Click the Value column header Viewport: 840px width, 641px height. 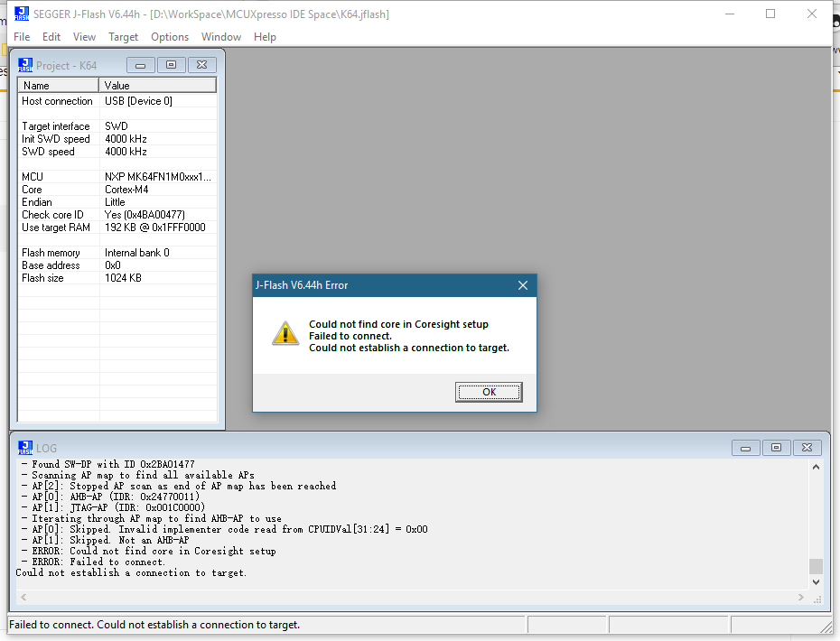click(x=157, y=86)
